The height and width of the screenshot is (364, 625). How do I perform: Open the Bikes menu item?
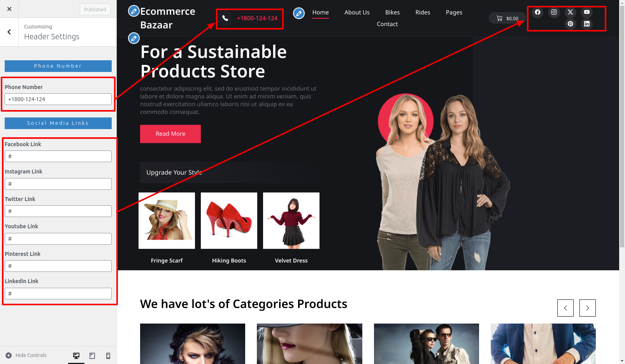coord(392,12)
